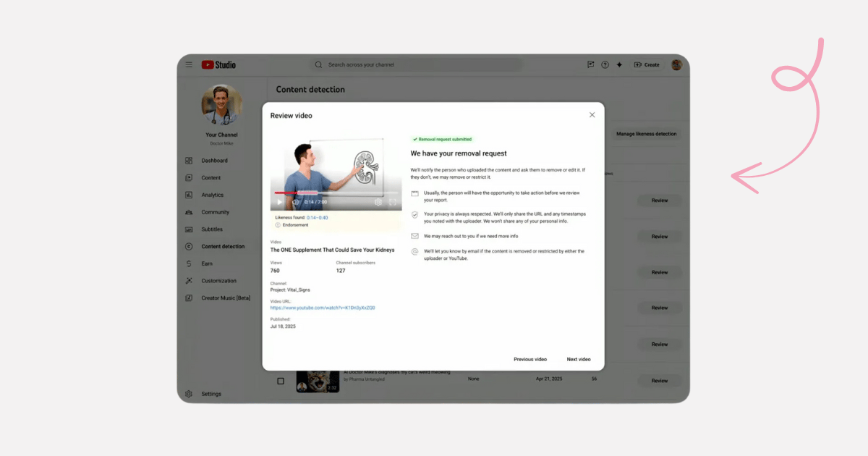Select Analytics in the sidebar
This screenshot has width=868, height=456.
[x=214, y=195]
